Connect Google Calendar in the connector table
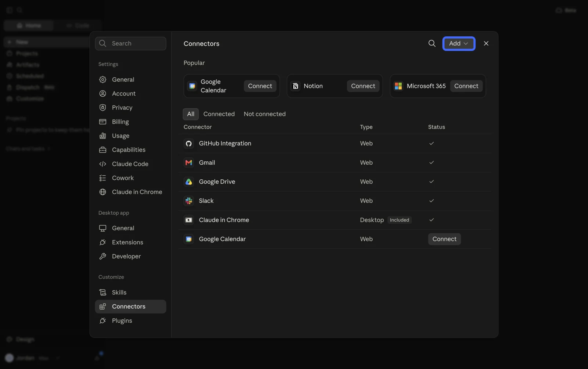 click(444, 239)
